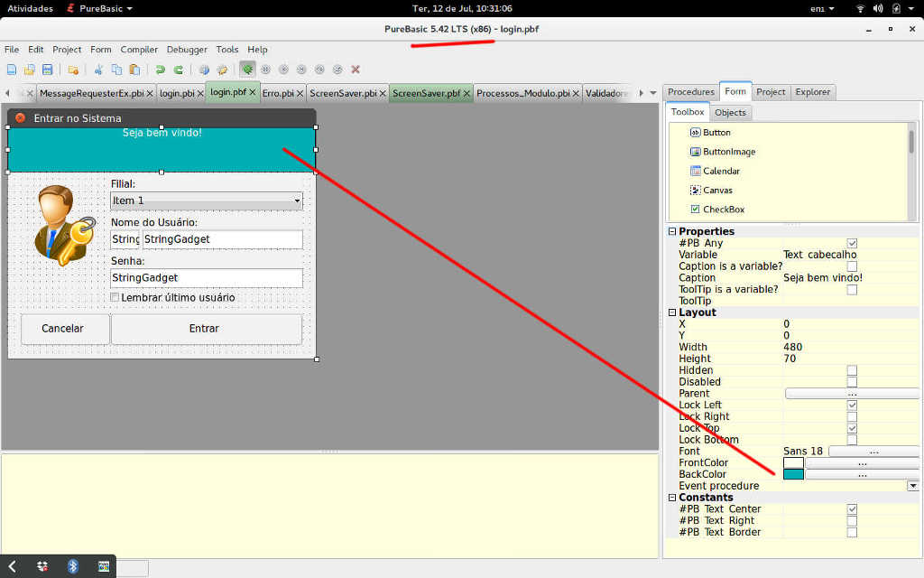Click the Paste clipboard icon
Image resolution: width=924 pixels, height=578 pixels.
(x=134, y=70)
